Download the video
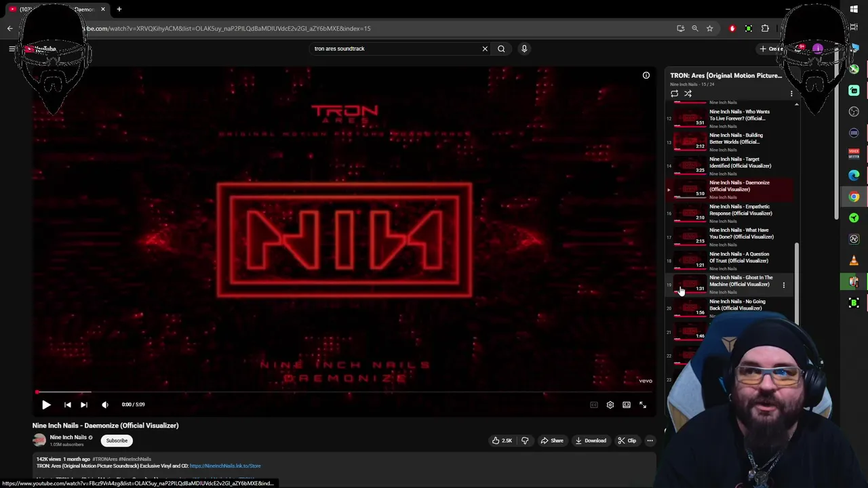The image size is (868, 488). [x=591, y=441]
